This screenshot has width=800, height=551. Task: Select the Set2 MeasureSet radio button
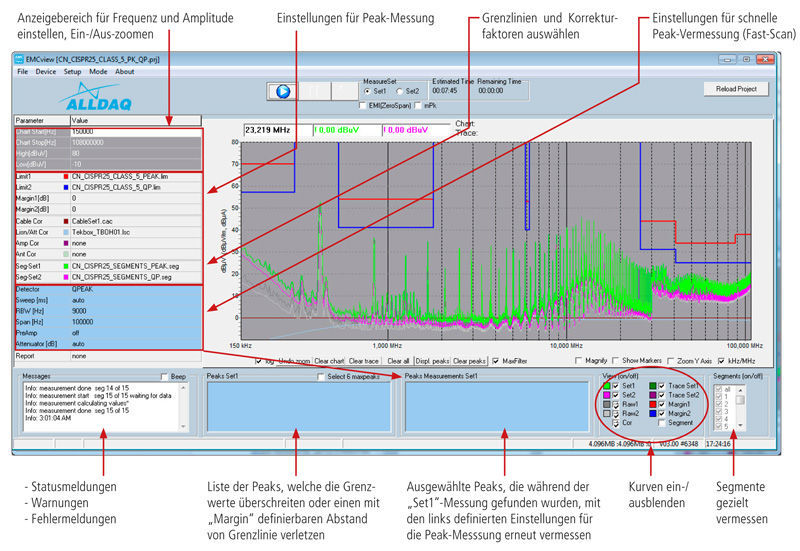401,90
